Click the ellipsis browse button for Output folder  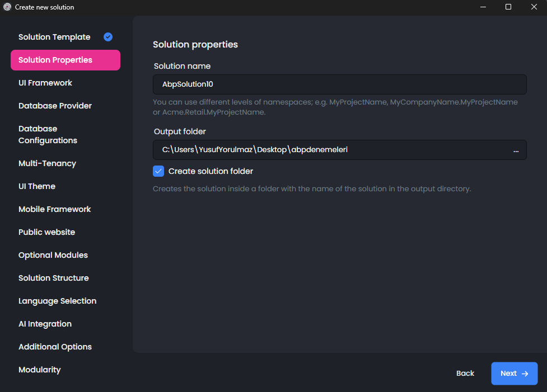click(516, 150)
